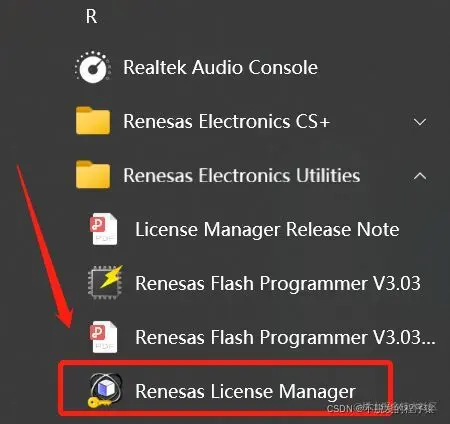Expand the Renesas Electronics CS+ chevron
450x424 pixels.
420,122
